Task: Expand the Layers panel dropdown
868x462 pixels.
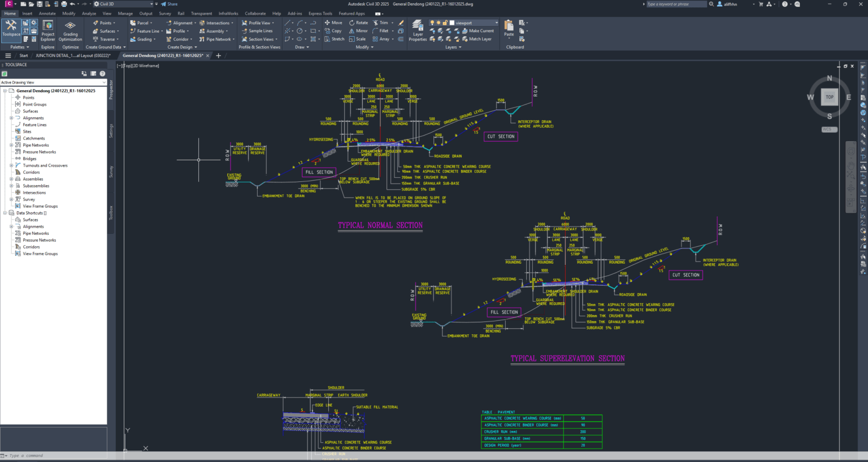Action: click(x=453, y=47)
